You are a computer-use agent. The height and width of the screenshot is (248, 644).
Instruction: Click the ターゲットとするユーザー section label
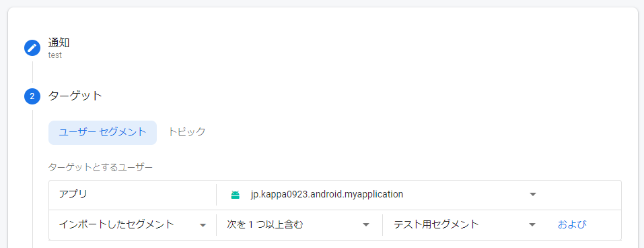(x=100, y=167)
